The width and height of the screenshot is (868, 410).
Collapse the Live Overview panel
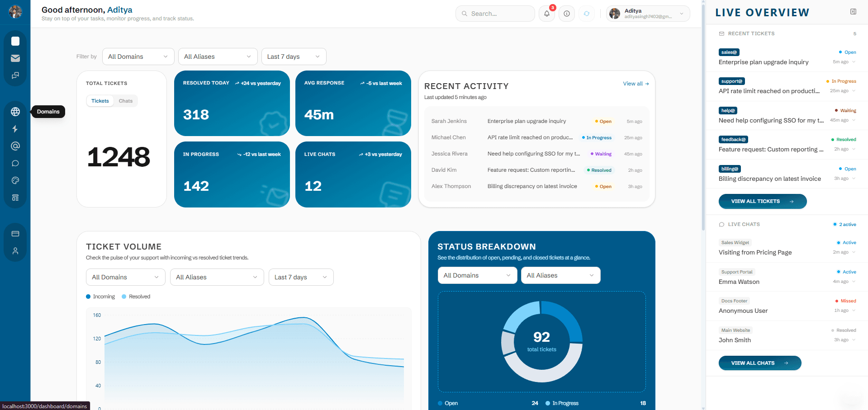(x=853, y=11)
